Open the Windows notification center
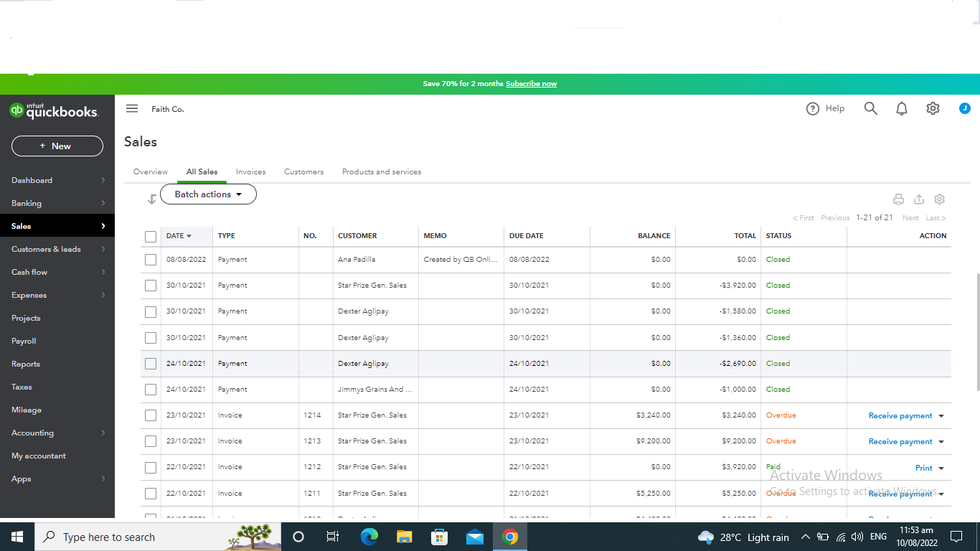 tap(956, 537)
